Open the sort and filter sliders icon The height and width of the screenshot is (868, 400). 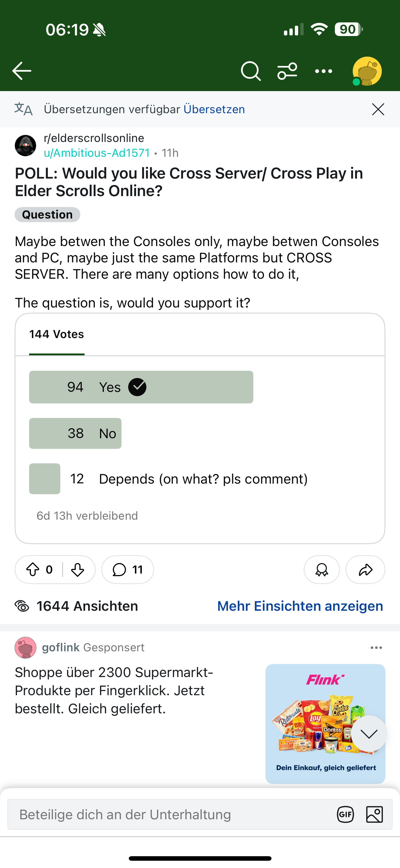(287, 71)
